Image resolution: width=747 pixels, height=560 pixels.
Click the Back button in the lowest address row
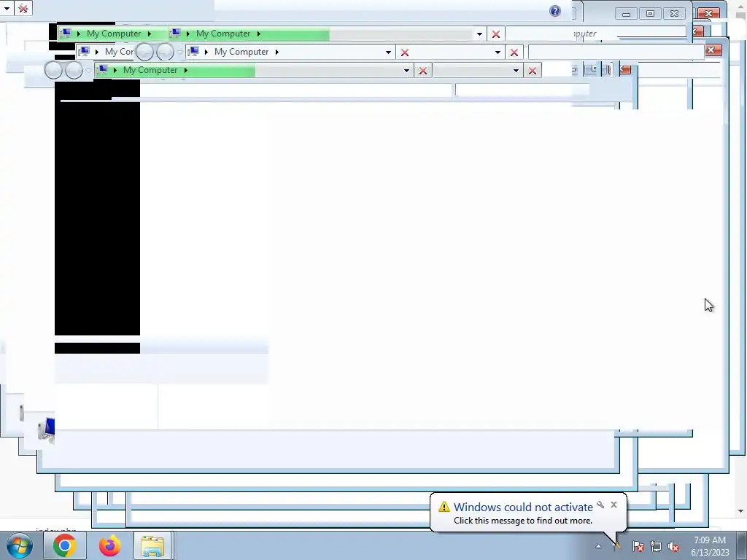(53, 70)
